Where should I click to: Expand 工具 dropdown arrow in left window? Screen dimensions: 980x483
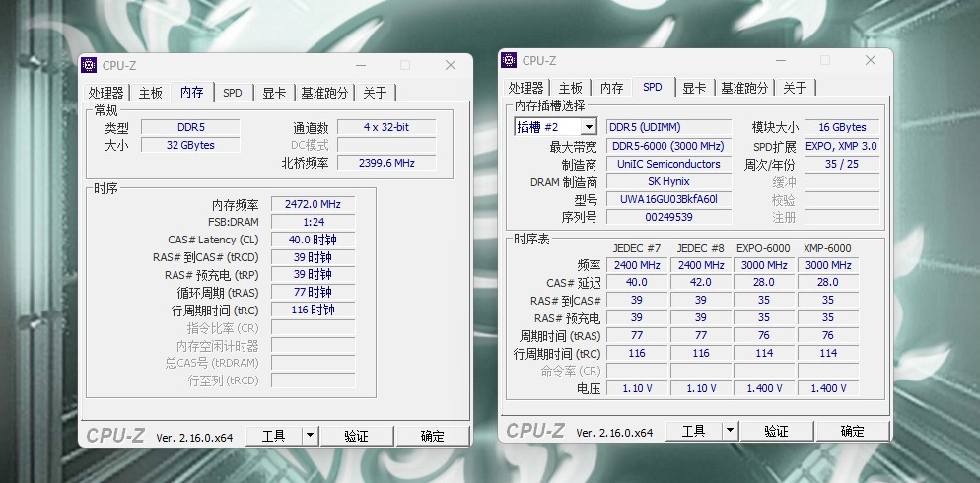point(310,436)
